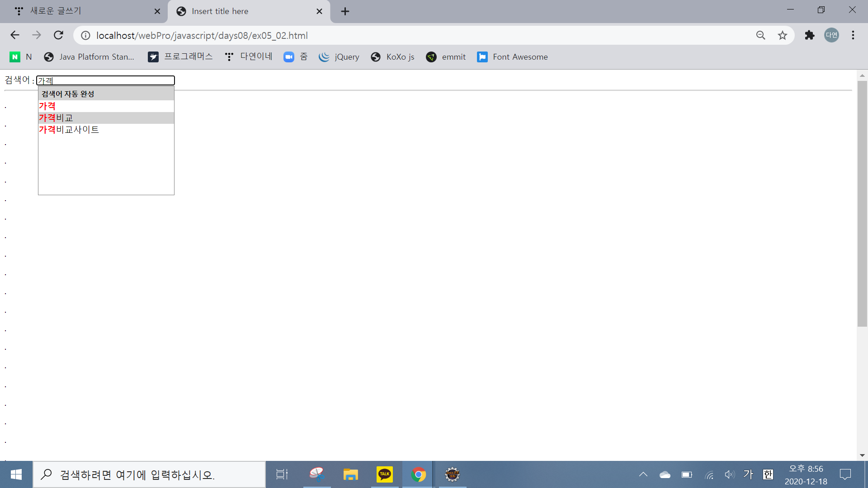Open File Explorer from the taskbar
The image size is (868, 488).
click(x=350, y=474)
